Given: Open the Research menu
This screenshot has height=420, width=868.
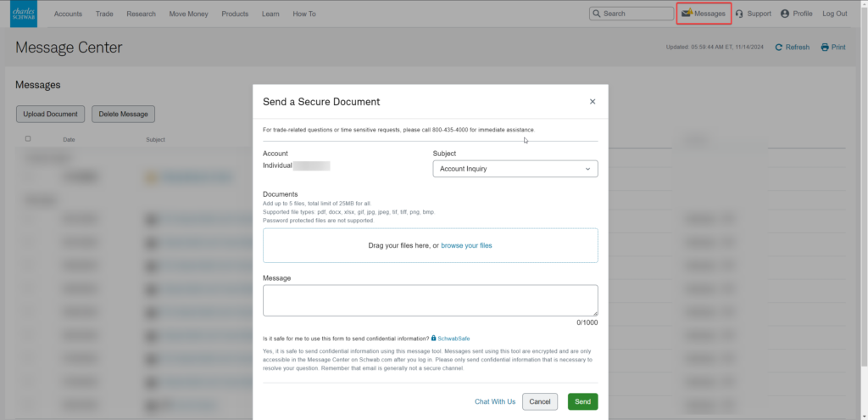Looking at the screenshot, I should [x=142, y=14].
